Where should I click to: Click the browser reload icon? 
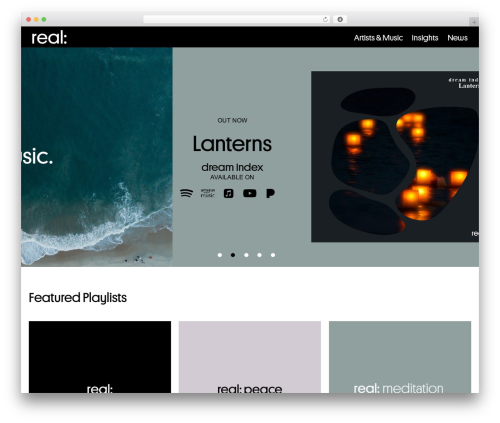pyautogui.click(x=325, y=20)
